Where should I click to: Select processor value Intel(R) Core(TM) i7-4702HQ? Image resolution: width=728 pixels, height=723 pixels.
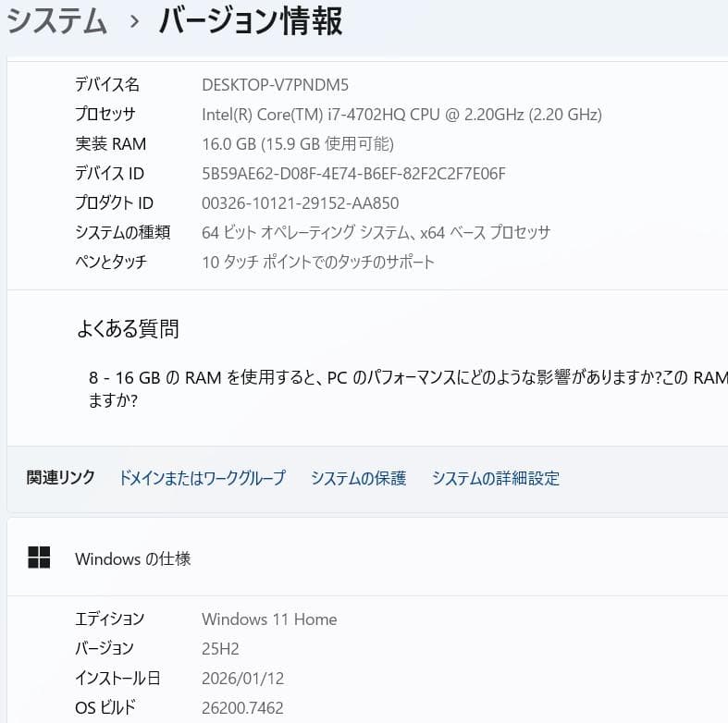click(401, 114)
